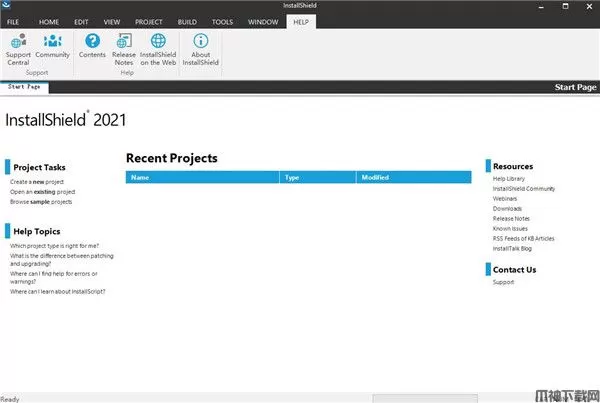The image size is (600, 403).
Task: Open the Downloads resource link
Action: click(x=507, y=209)
